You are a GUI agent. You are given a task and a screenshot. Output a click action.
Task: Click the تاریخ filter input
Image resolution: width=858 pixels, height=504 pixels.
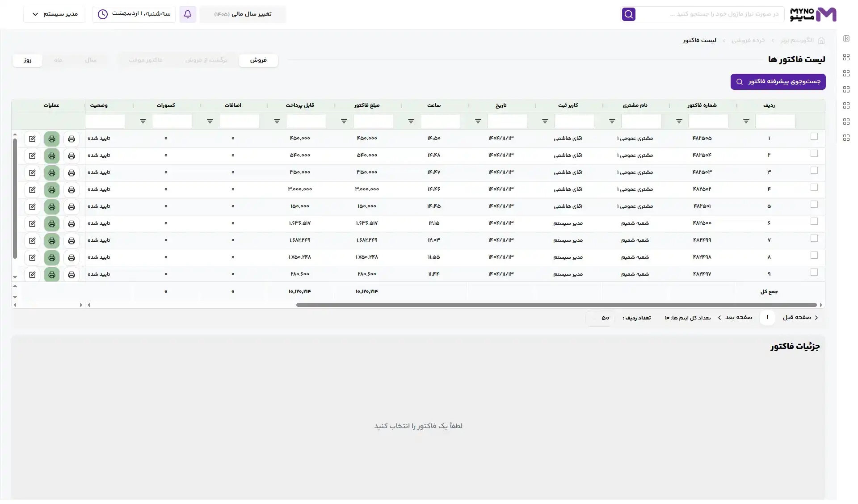tap(507, 121)
